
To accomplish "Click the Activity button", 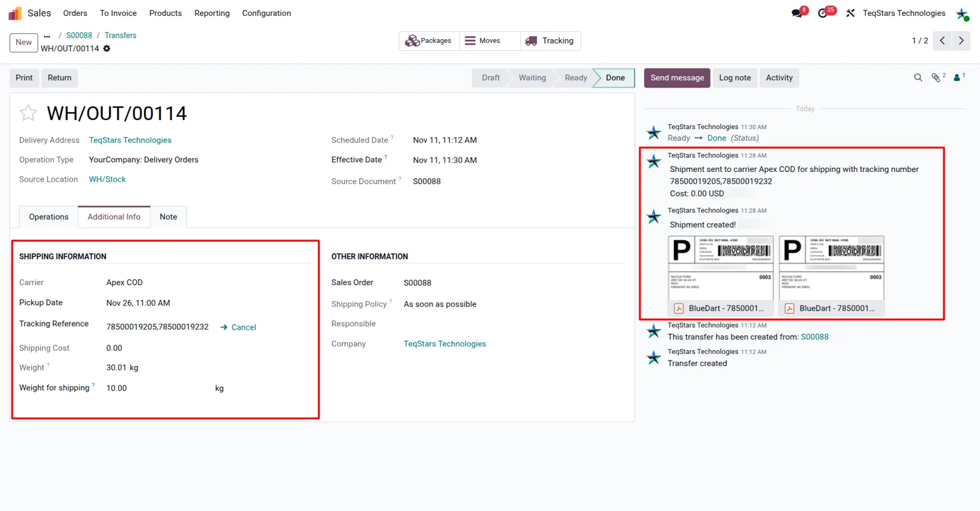I will pos(779,78).
